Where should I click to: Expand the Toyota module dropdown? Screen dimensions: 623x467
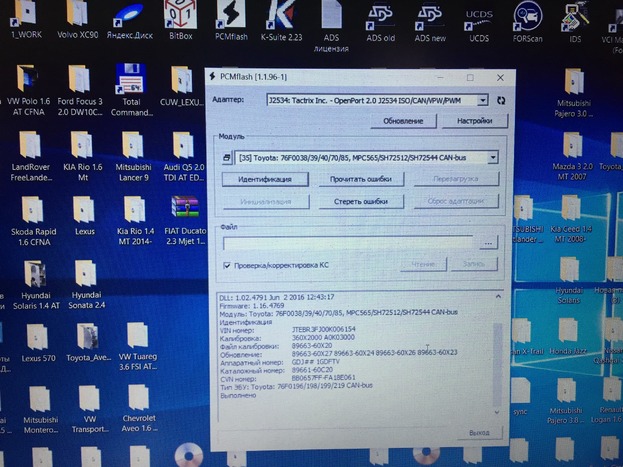coord(492,157)
